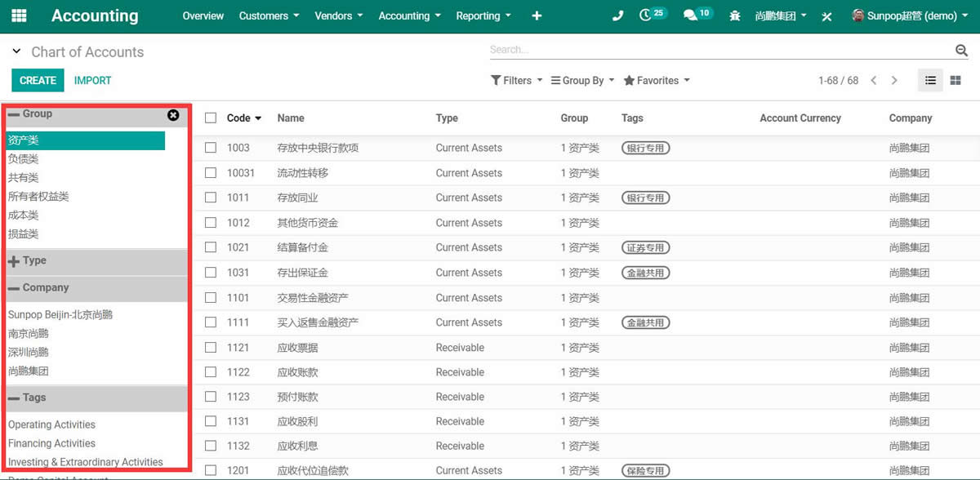This screenshot has width=980, height=480.
Task: Open the apps grid menu icon
Action: click(18, 16)
